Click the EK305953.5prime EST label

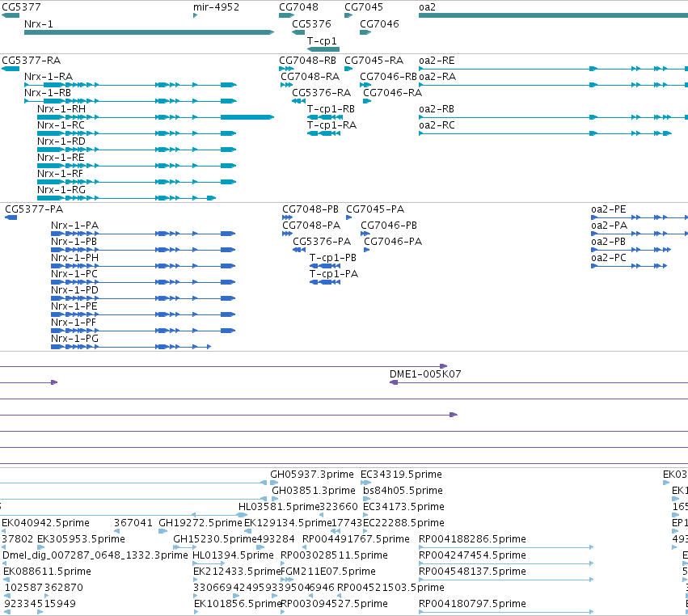(x=81, y=539)
